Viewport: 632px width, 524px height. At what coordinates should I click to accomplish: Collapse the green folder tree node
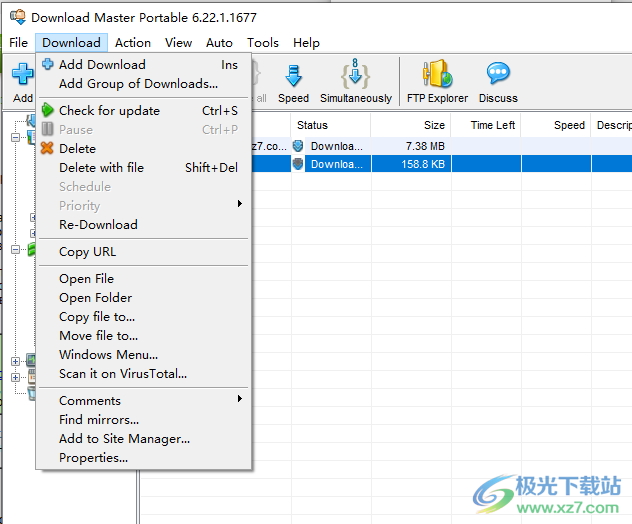pyautogui.click(x=15, y=250)
